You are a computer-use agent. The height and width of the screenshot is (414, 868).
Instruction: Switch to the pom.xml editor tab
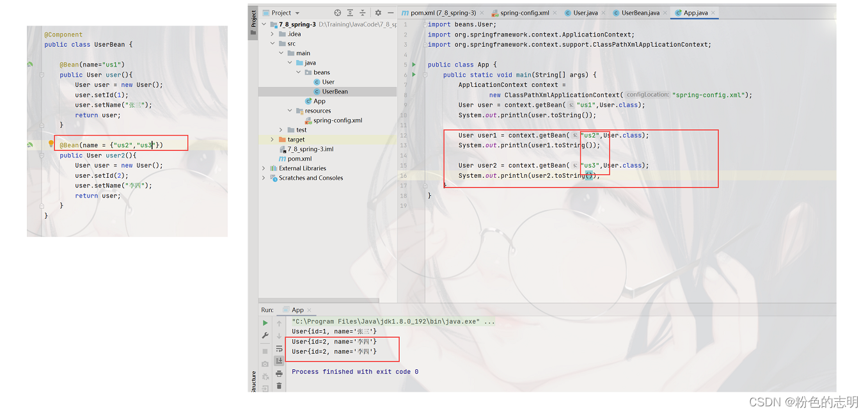tap(443, 13)
